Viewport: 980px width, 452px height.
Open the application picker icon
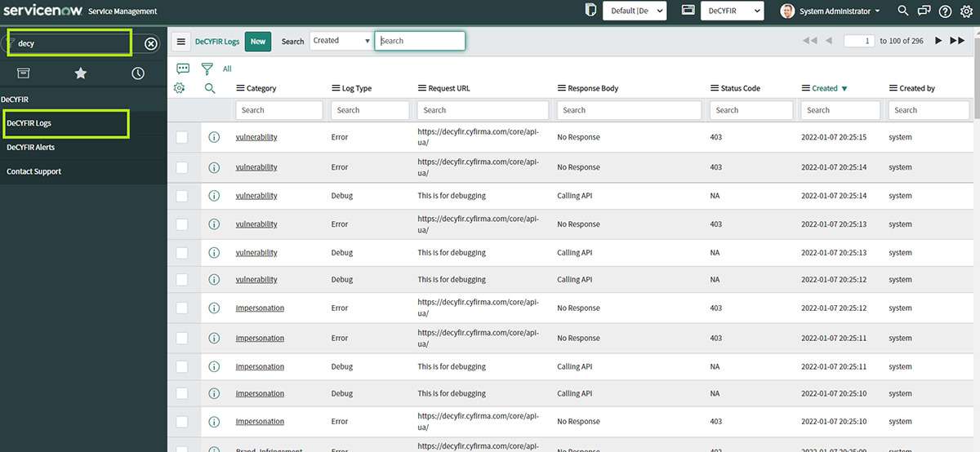pos(688,11)
